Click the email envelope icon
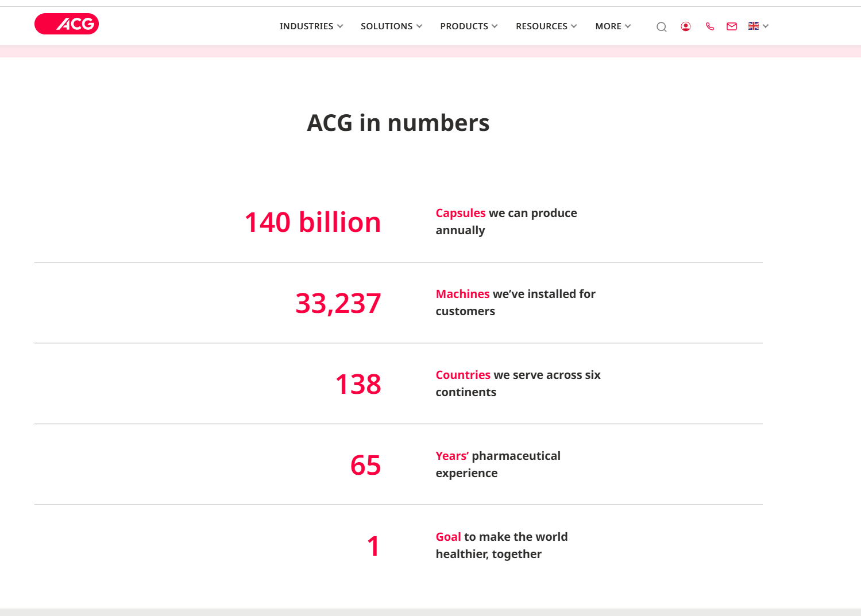 click(732, 26)
